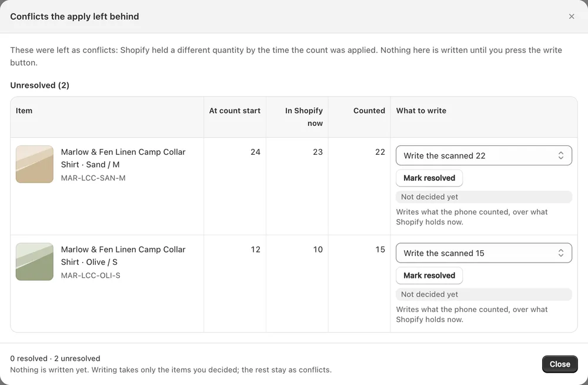Click the 'Unresolved (2)' section heading
This screenshot has height=385, width=588.
[40, 85]
